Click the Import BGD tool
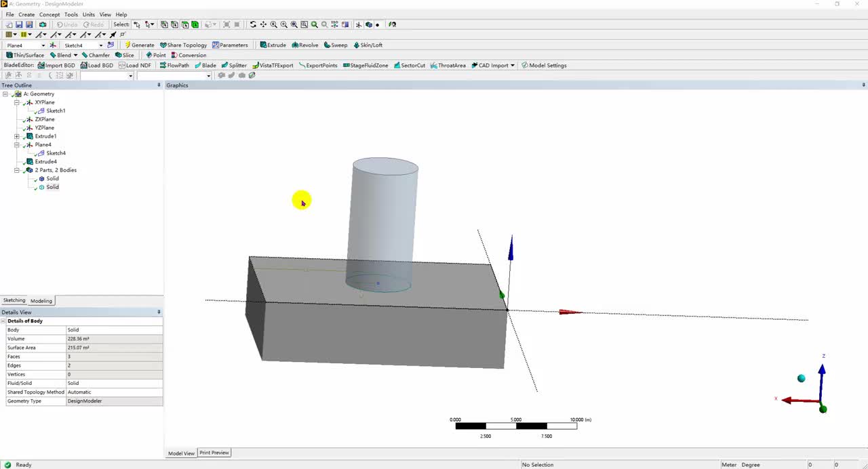868x469 pixels. [56, 65]
